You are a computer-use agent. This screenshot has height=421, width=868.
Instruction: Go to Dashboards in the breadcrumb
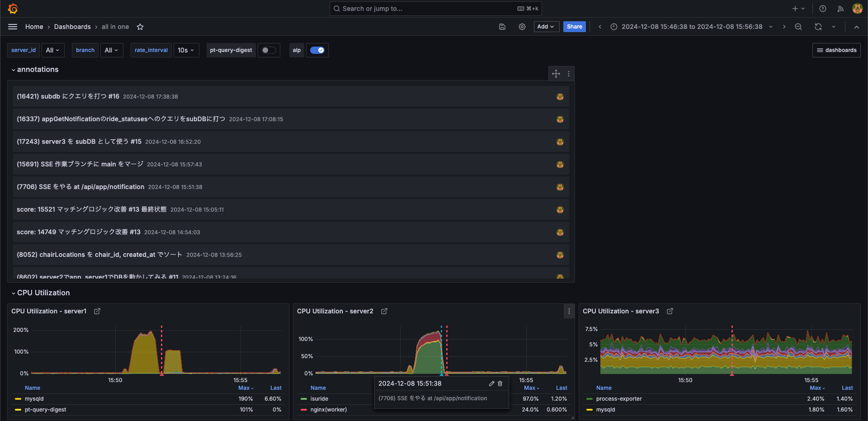72,27
